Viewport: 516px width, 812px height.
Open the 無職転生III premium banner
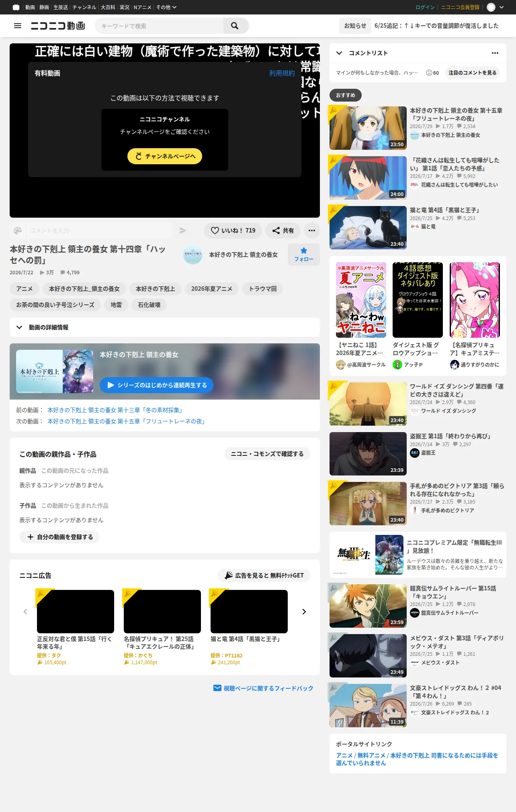point(418,555)
